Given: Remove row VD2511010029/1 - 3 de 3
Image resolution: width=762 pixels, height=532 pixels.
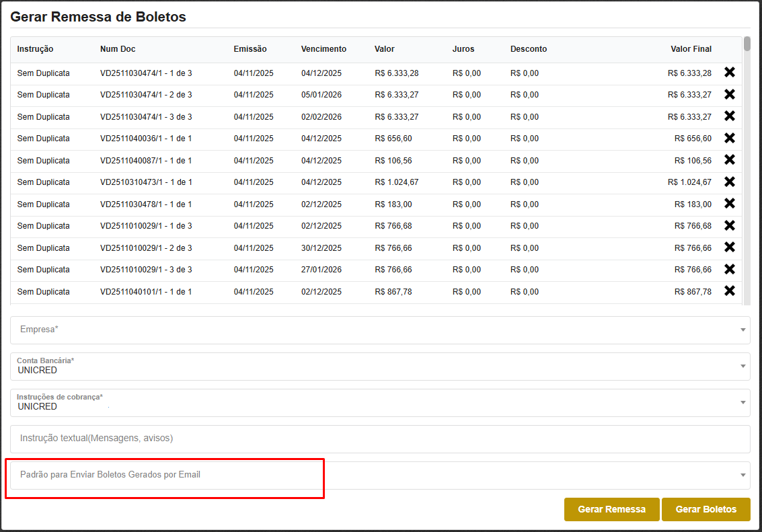Looking at the screenshot, I should (x=729, y=270).
